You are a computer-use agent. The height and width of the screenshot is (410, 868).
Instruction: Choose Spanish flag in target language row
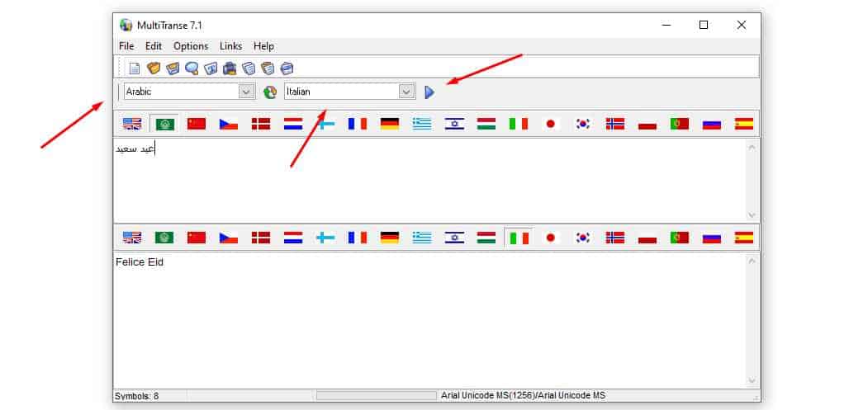click(744, 238)
